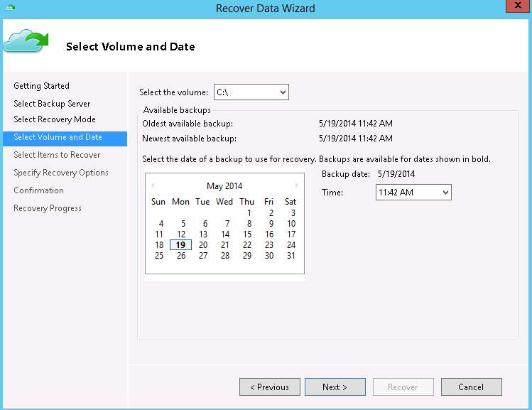Screen dimensions: 532x410
Task: Open the Select the volume dropdown
Action: pyautogui.click(x=251, y=92)
